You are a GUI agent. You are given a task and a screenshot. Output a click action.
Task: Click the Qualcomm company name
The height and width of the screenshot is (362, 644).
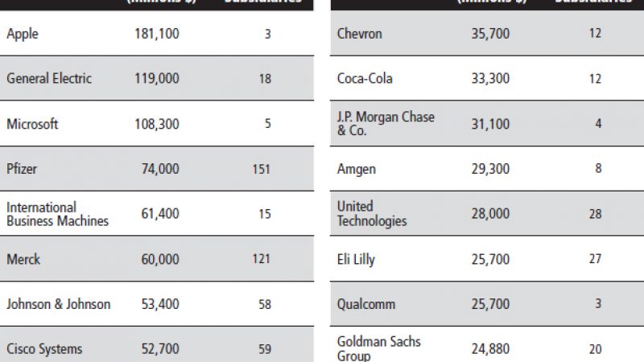(x=367, y=305)
